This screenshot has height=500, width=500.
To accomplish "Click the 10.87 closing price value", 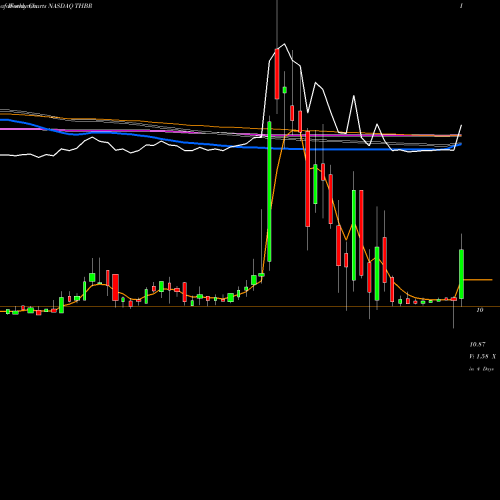I will click(x=477, y=344).
